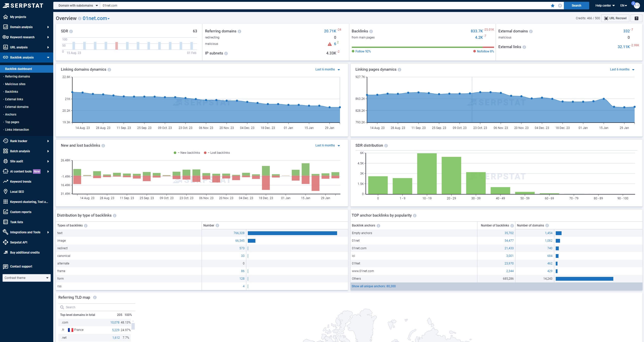Click info icon next to SDR
644x342 pixels.
pos(71,31)
